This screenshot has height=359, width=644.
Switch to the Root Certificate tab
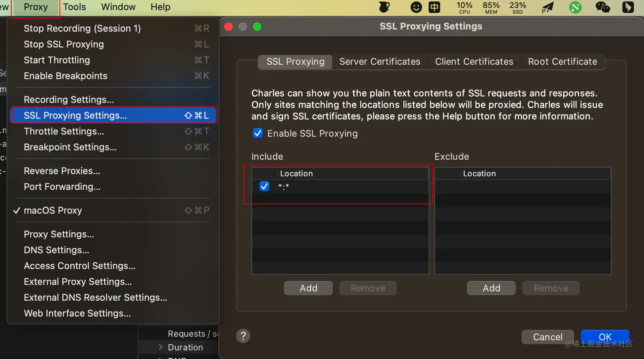(562, 62)
